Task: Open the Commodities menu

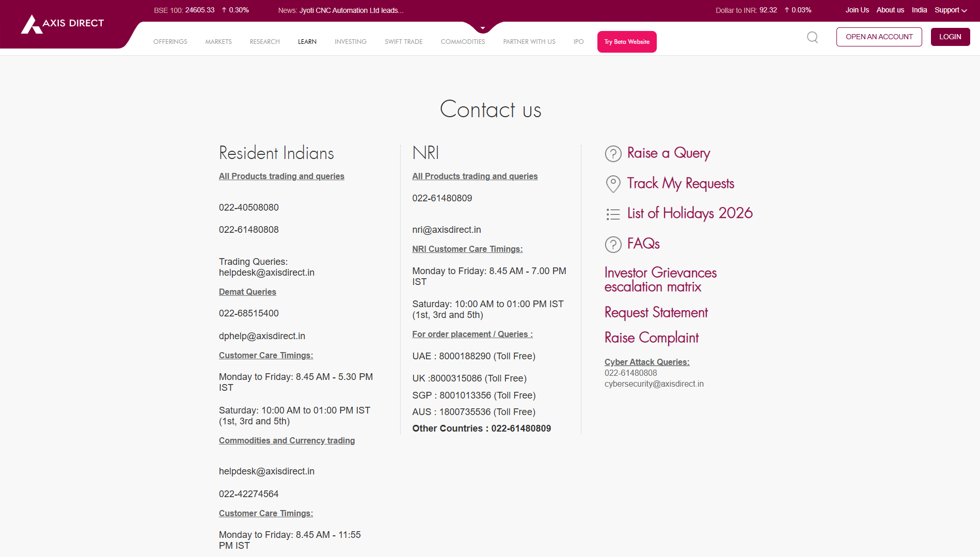Action: (463, 42)
